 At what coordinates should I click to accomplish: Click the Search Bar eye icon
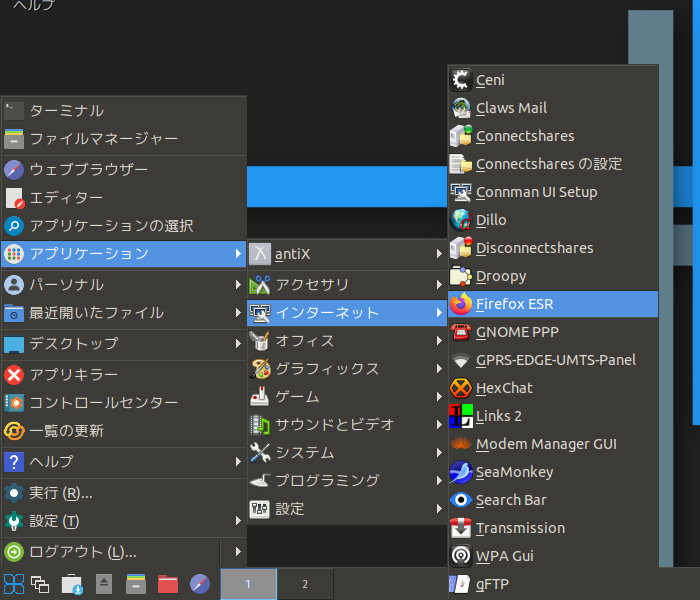pos(460,500)
